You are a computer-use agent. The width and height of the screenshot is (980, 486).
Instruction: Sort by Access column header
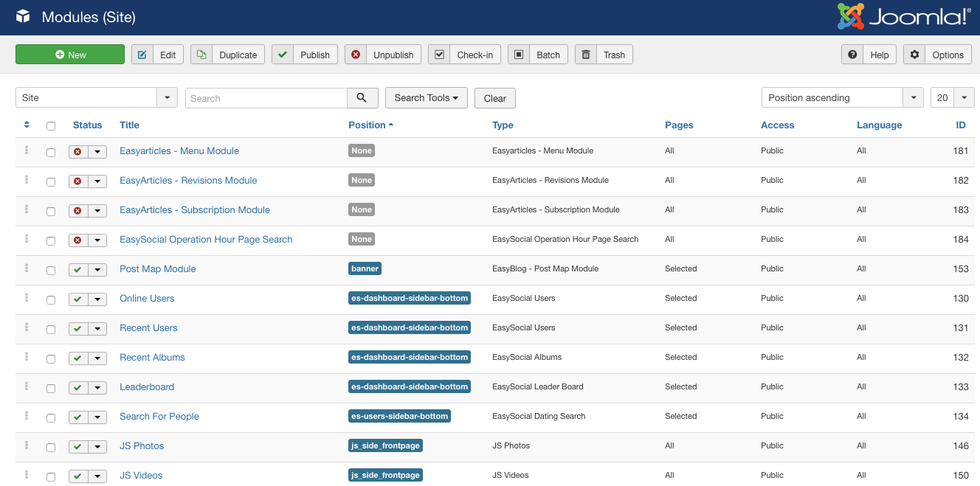click(777, 125)
